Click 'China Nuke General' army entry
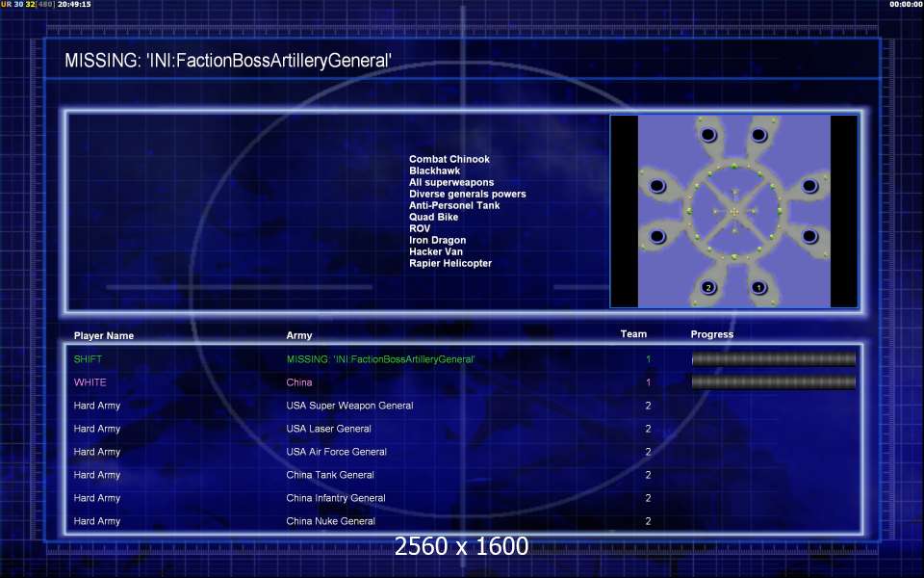The image size is (924, 578). (x=330, y=521)
